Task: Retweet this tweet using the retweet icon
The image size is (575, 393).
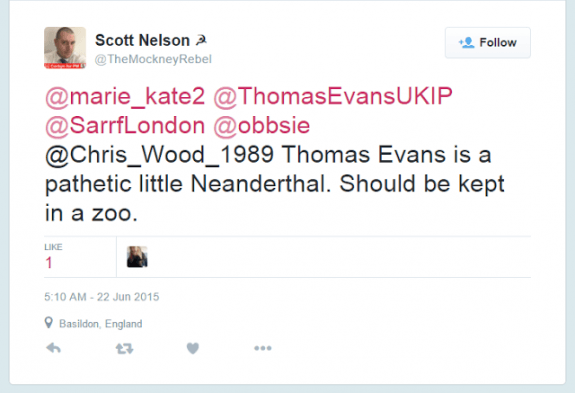Action: 124,348
